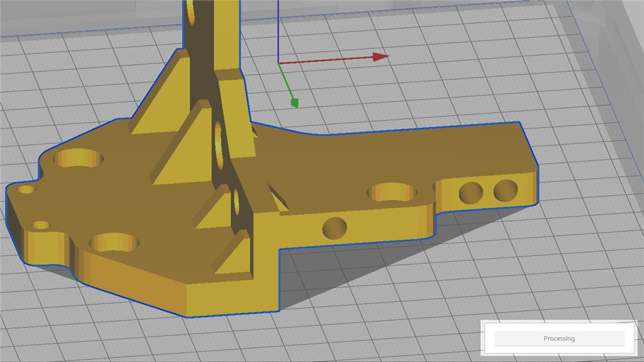Image resolution: width=644 pixels, height=362 pixels.
Task: Click the green Y-axis arrow head
Action: coord(294,102)
